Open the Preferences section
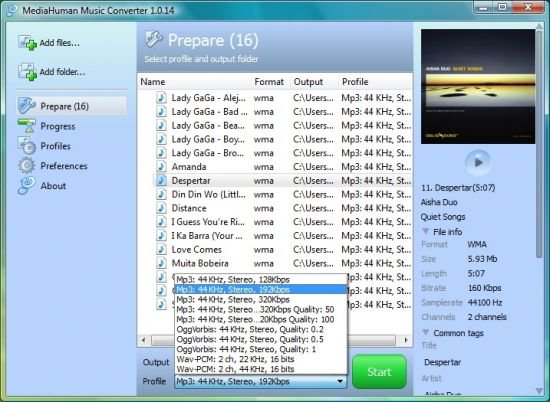The height and width of the screenshot is (402, 550). pyautogui.click(x=64, y=166)
